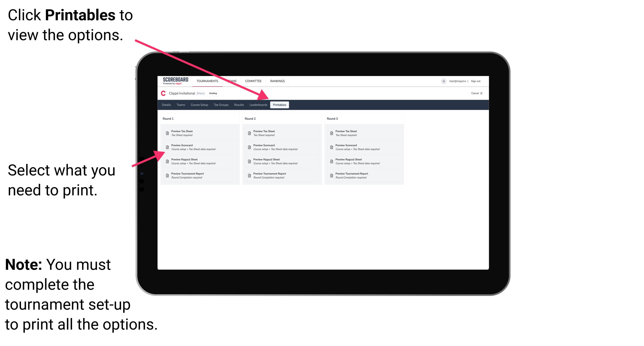Click the Leaderboards tab
Image resolution: width=644 pixels, height=346 pixels.
coord(258,105)
